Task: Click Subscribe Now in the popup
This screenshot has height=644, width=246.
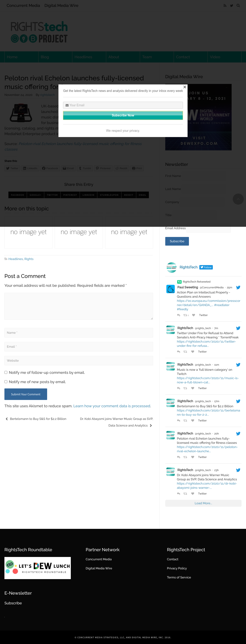Action: click(123, 115)
